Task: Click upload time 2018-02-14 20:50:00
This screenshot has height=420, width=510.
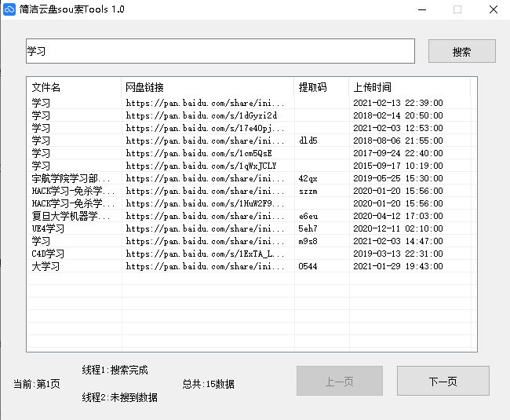Action: [x=398, y=115]
